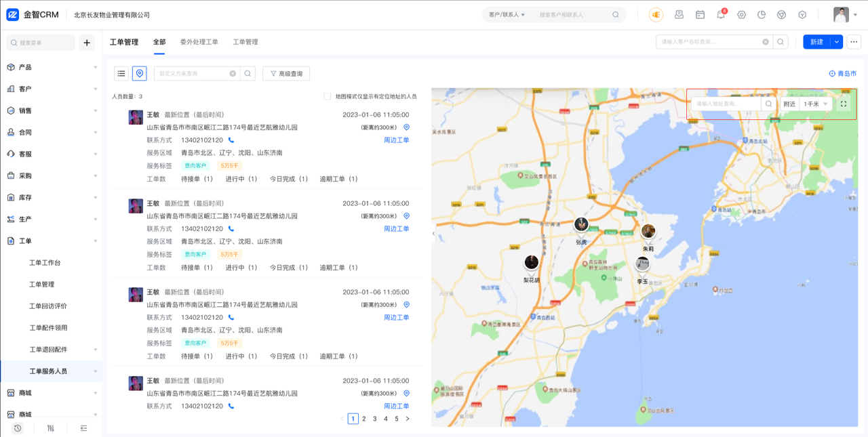This screenshot has height=437, width=868.
Task: Open the history clock icon in sidebar footer
Action: point(18,428)
